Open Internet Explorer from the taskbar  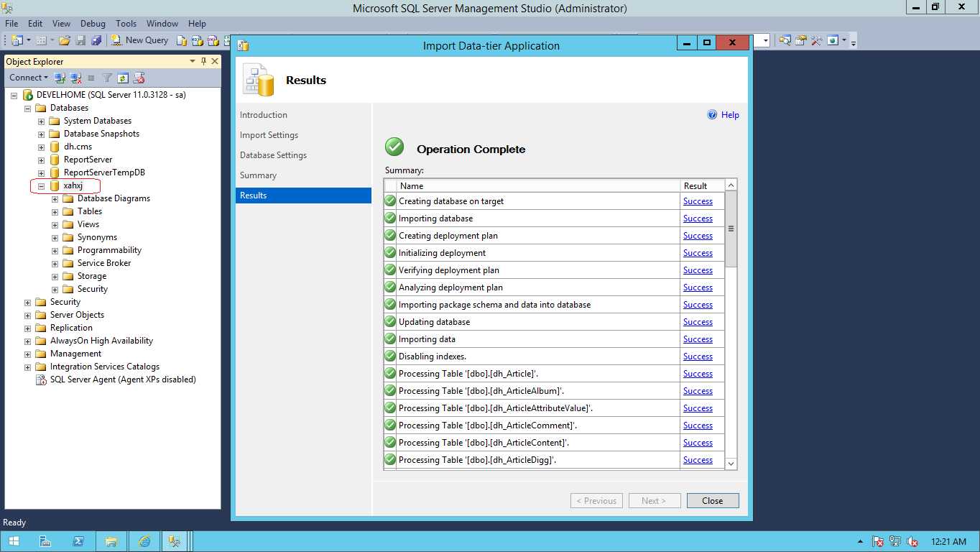pos(144,541)
